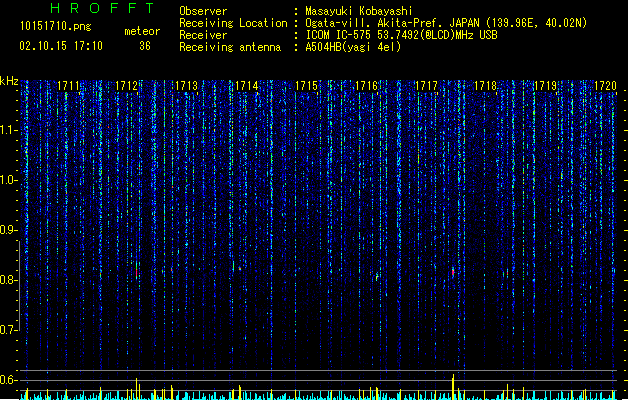Click the 1717 time marker
This screenshot has height=400, width=629.
[x=426, y=86]
